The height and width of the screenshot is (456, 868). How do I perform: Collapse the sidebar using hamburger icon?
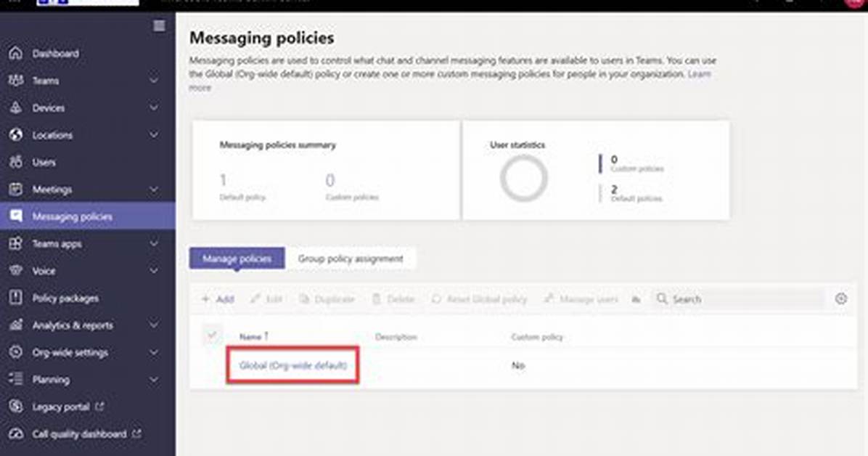click(159, 26)
